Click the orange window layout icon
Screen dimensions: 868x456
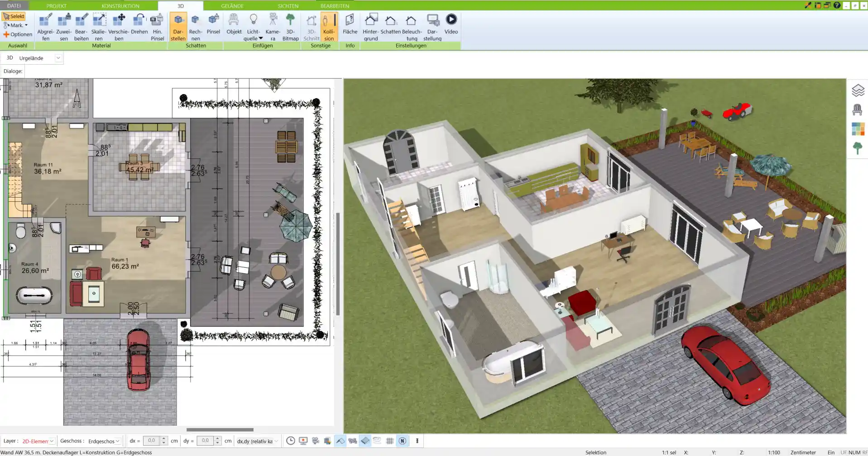point(818,5)
